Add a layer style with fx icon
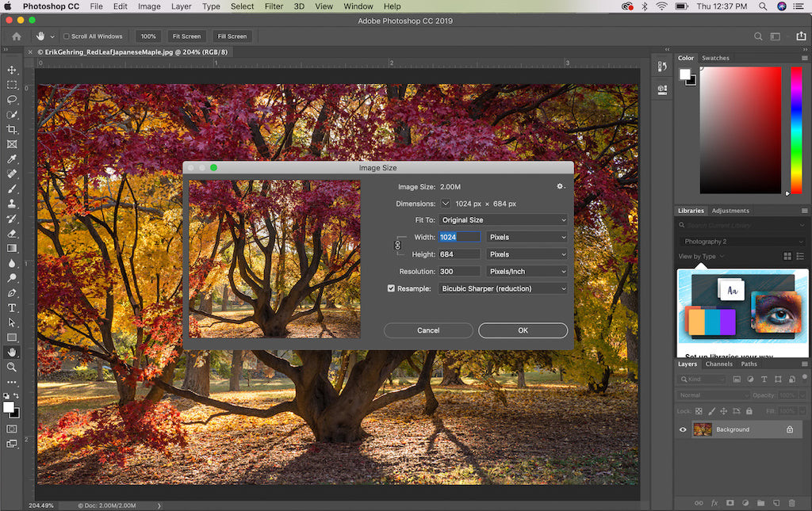The image size is (812, 511). (714, 503)
